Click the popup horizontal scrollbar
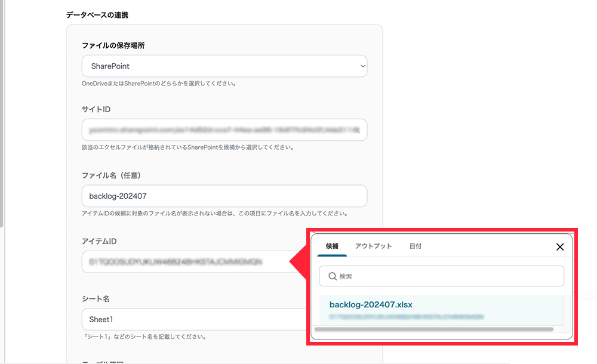 click(433, 329)
